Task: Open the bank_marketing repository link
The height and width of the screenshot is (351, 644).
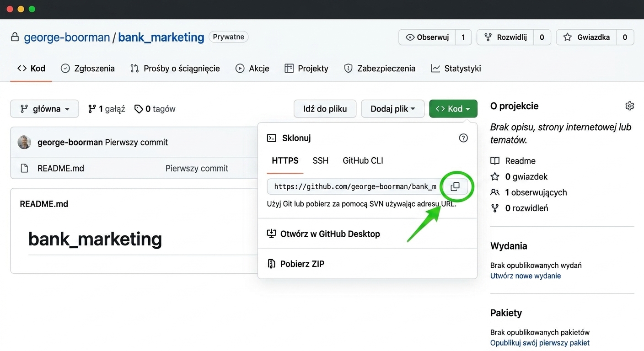Action: click(x=161, y=37)
